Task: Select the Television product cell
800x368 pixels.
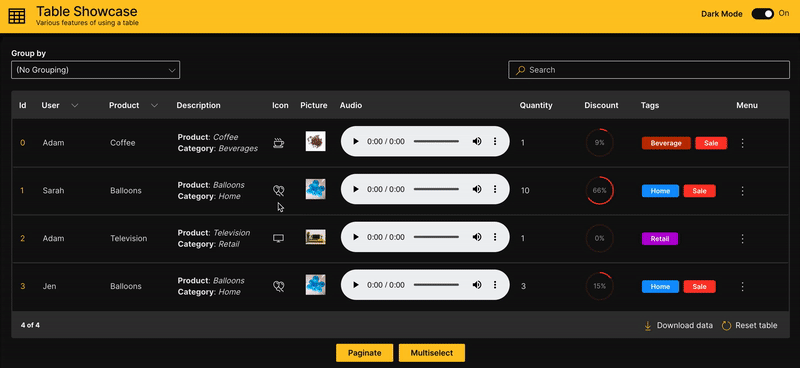Action: point(129,238)
